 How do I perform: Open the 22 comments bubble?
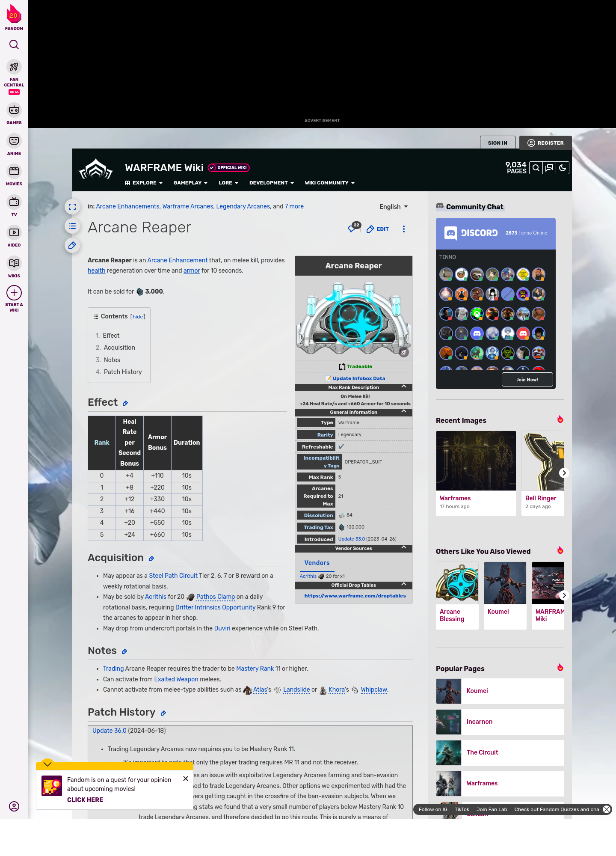tap(354, 228)
